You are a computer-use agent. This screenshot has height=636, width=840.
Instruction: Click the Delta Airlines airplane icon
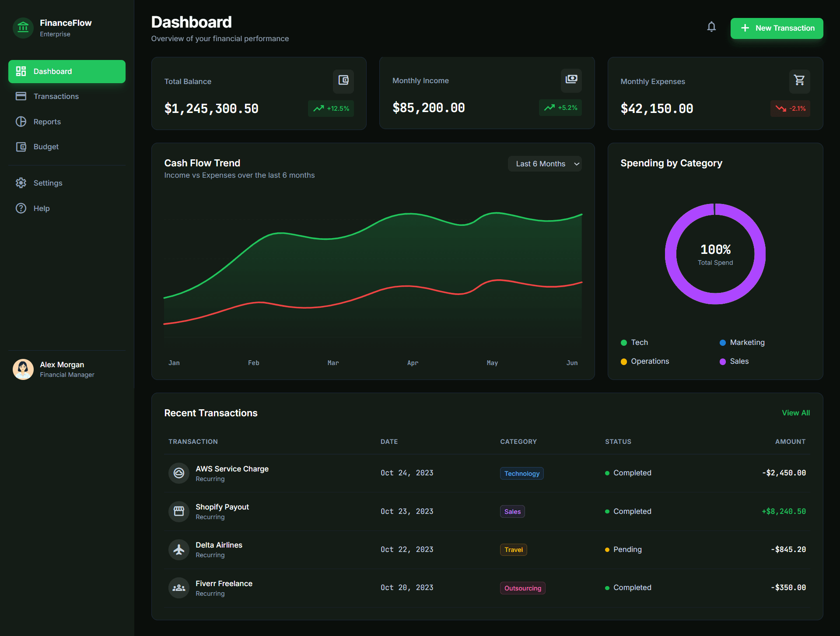pos(179,550)
